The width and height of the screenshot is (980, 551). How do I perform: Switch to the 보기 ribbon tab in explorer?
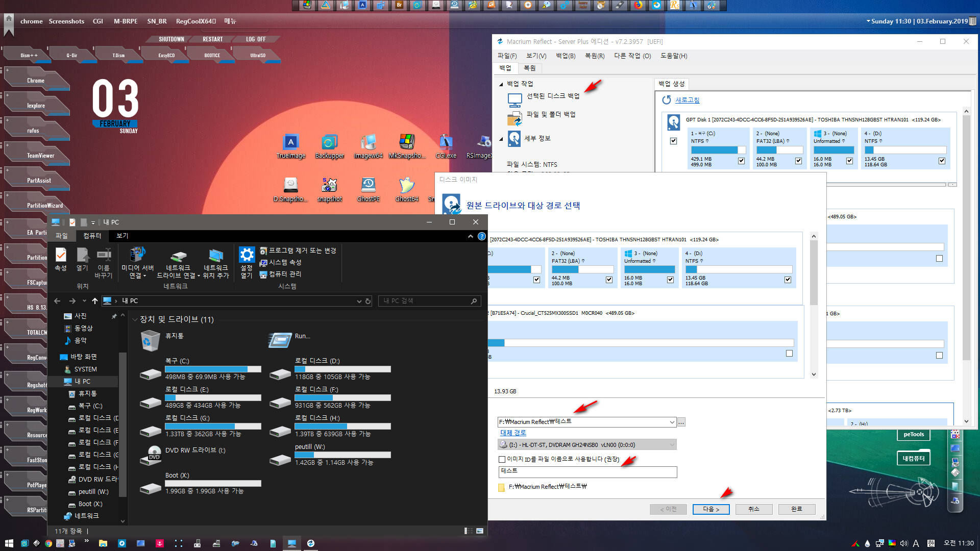(122, 236)
